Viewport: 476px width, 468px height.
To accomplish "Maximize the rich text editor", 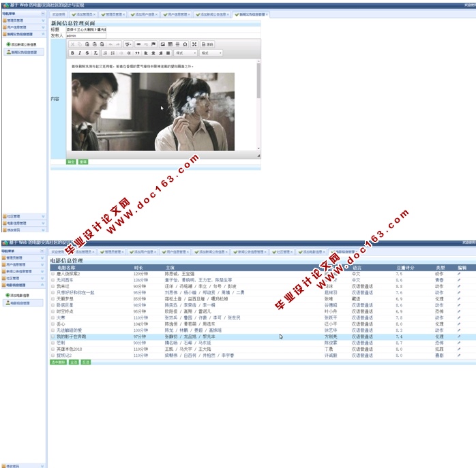I will 194,44.
